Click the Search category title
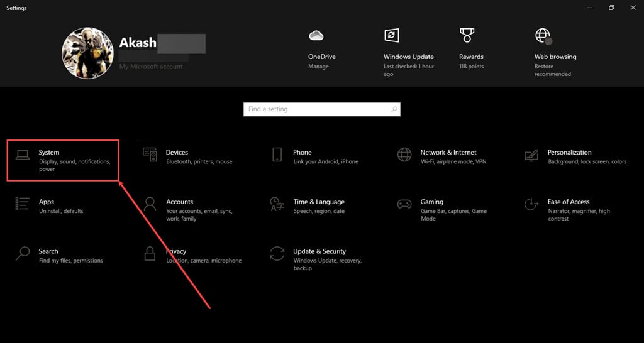Screen dimensions: 644x343 48,251
